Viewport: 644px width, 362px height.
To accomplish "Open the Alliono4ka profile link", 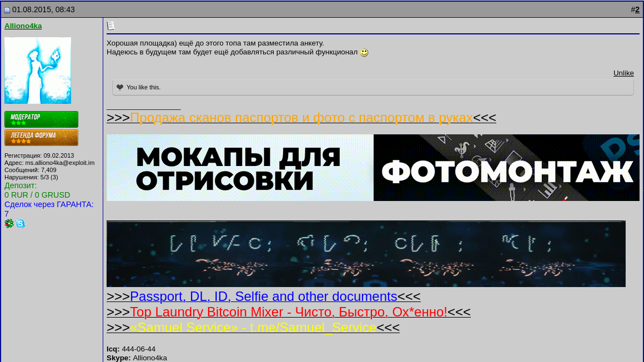I will tap(23, 26).
